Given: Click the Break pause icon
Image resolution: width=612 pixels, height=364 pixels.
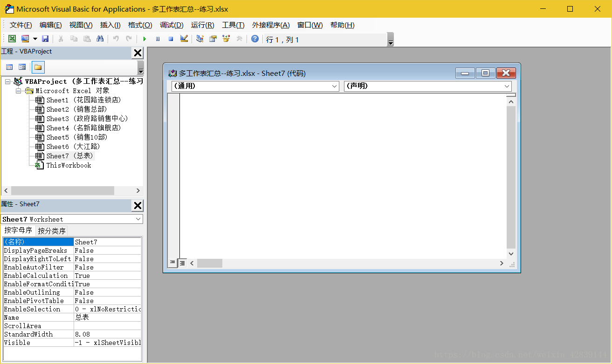Looking at the screenshot, I should pyautogui.click(x=158, y=39).
